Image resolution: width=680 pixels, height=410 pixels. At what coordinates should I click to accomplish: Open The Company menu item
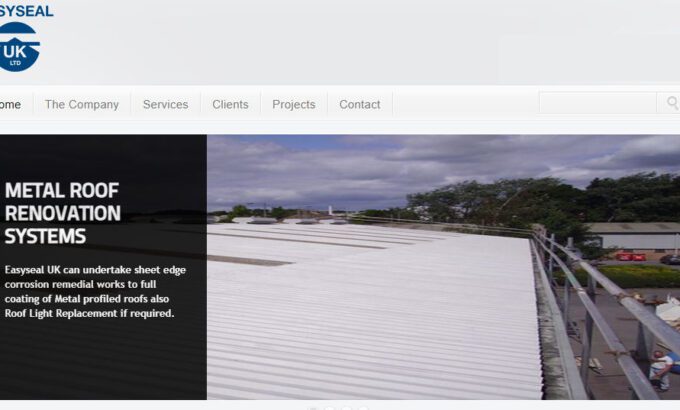(82, 105)
